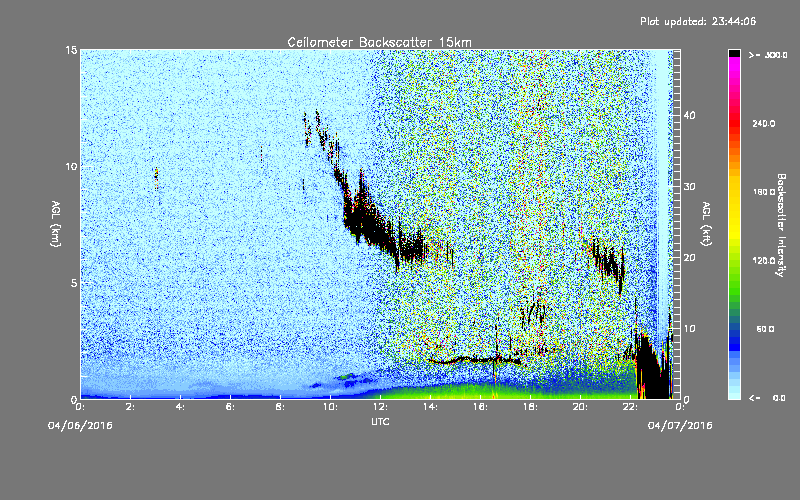Click the "20:" hour tick on UTC axis
Screen dimensions: 800x500
(x=581, y=407)
